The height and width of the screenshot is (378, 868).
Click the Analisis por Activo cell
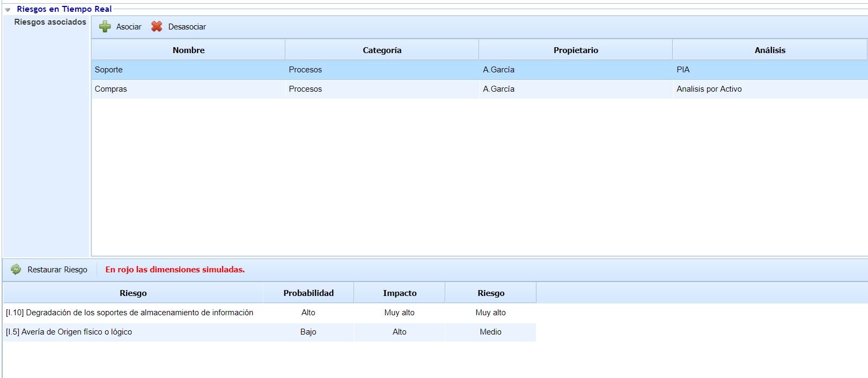(x=709, y=89)
